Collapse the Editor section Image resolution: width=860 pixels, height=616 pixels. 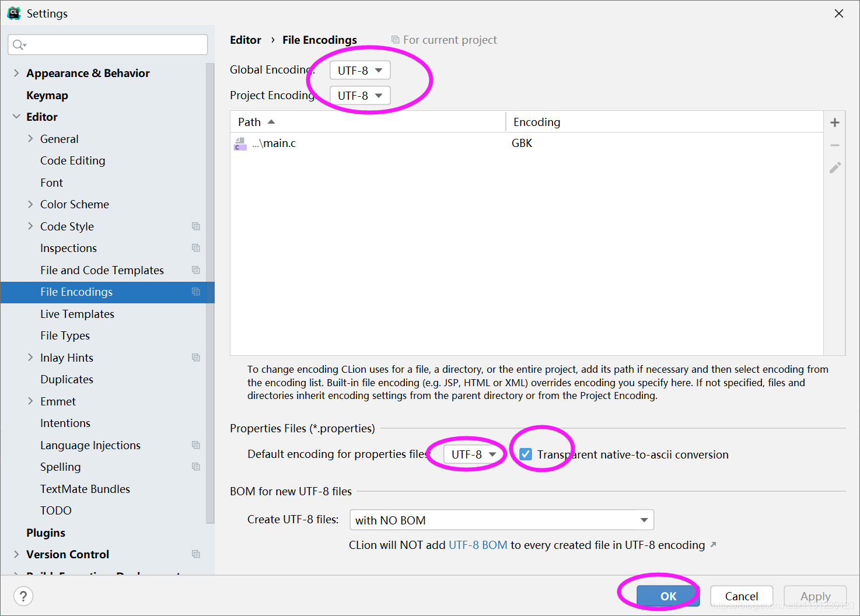tap(16, 117)
